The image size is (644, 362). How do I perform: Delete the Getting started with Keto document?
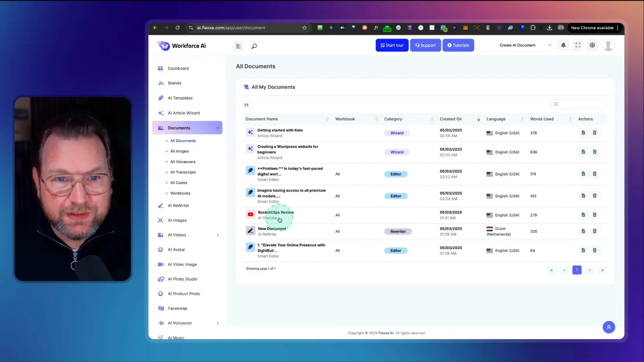click(594, 133)
